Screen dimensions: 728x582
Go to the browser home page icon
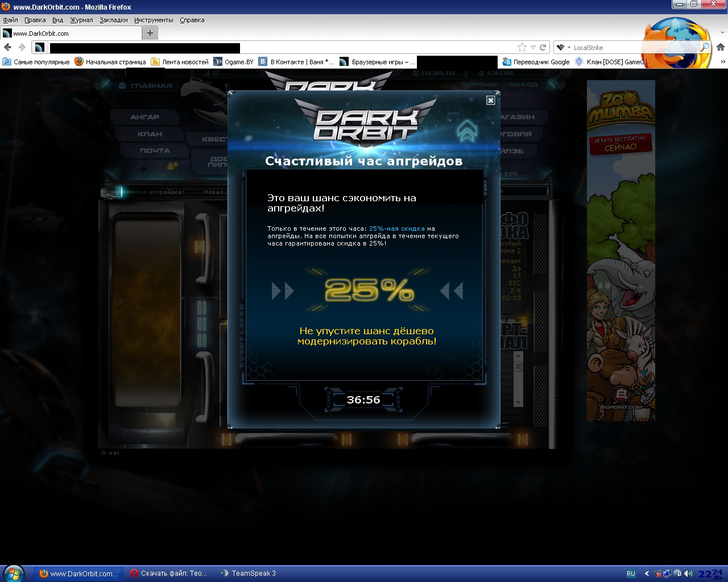point(720,47)
